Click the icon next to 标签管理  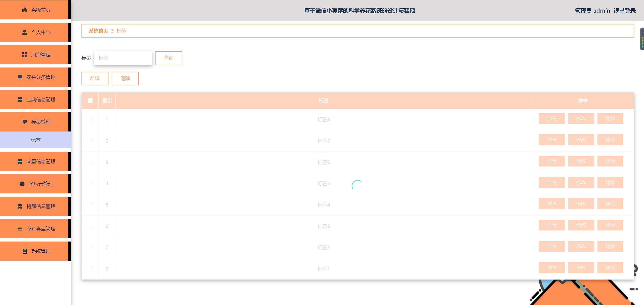click(x=25, y=122)
